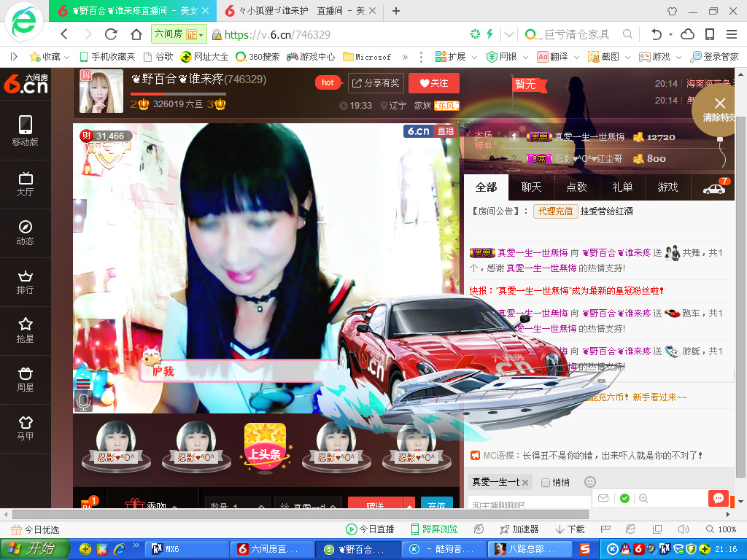Click the cloud sync icon
The width and height of the screenshot is (747, 560).
[687, 34]
